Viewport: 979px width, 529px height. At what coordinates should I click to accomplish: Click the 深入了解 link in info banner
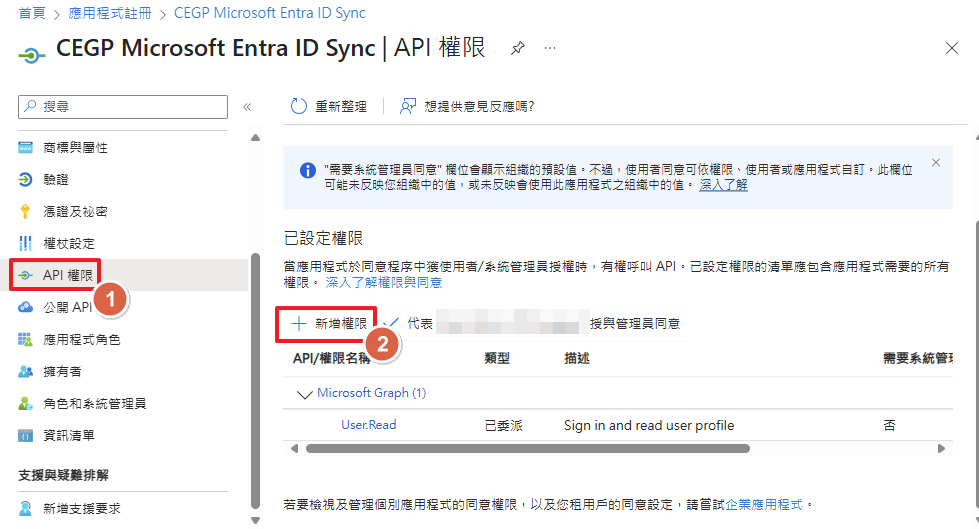point(723,185)
